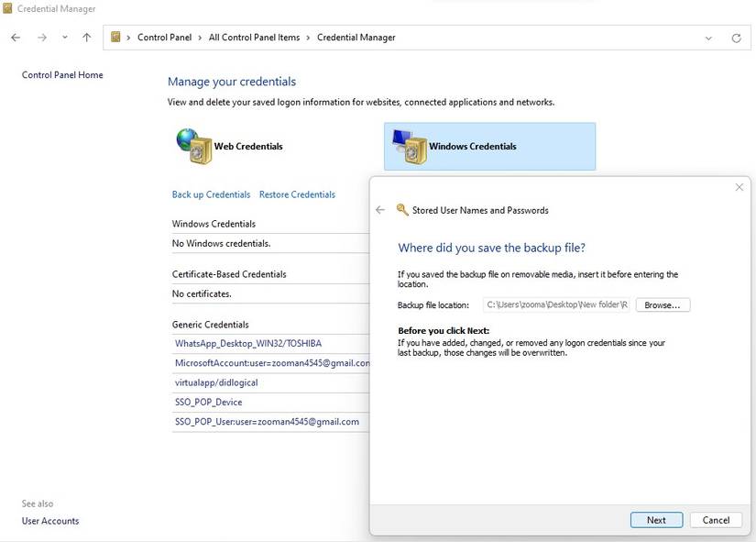Select the All Control Panel Items breadcrumb

tap(254, 38)
